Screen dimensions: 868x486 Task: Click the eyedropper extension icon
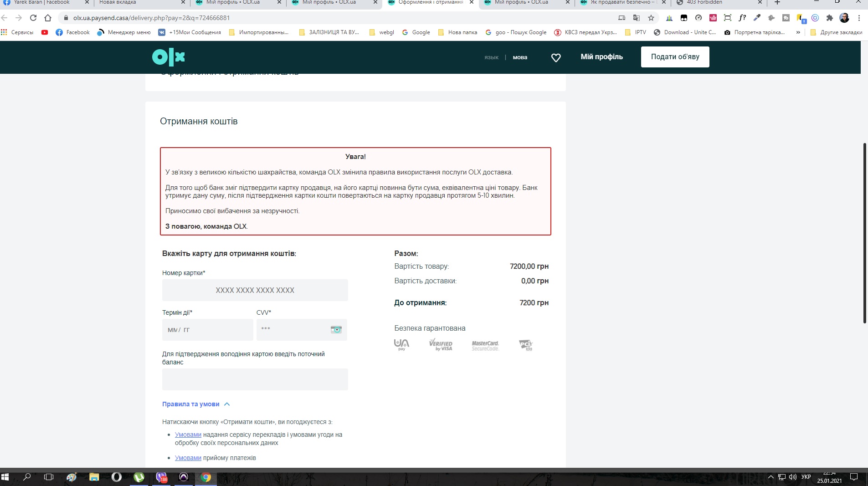pyautogui.click(x=757, y=18)
